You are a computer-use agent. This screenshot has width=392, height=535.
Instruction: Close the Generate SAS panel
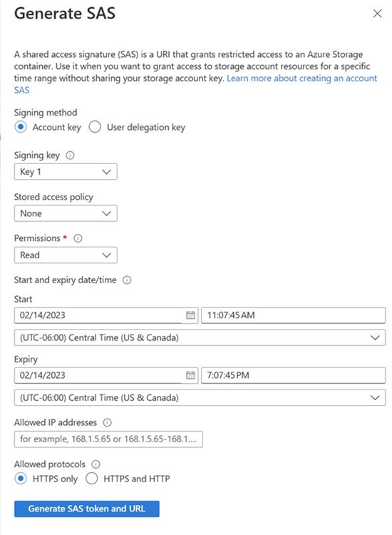377,14
